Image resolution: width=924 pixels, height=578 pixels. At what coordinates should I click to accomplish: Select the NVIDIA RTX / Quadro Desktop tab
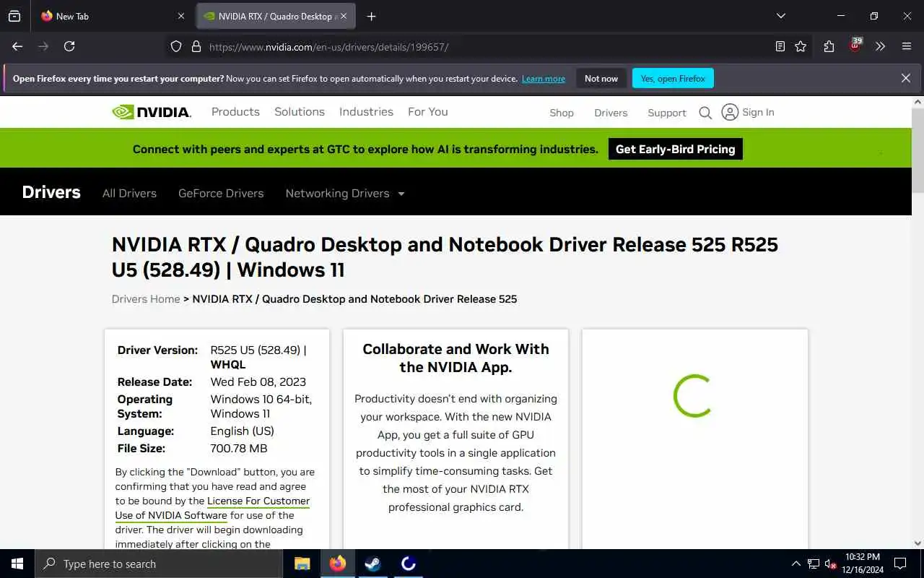click(x=275, y=16)
